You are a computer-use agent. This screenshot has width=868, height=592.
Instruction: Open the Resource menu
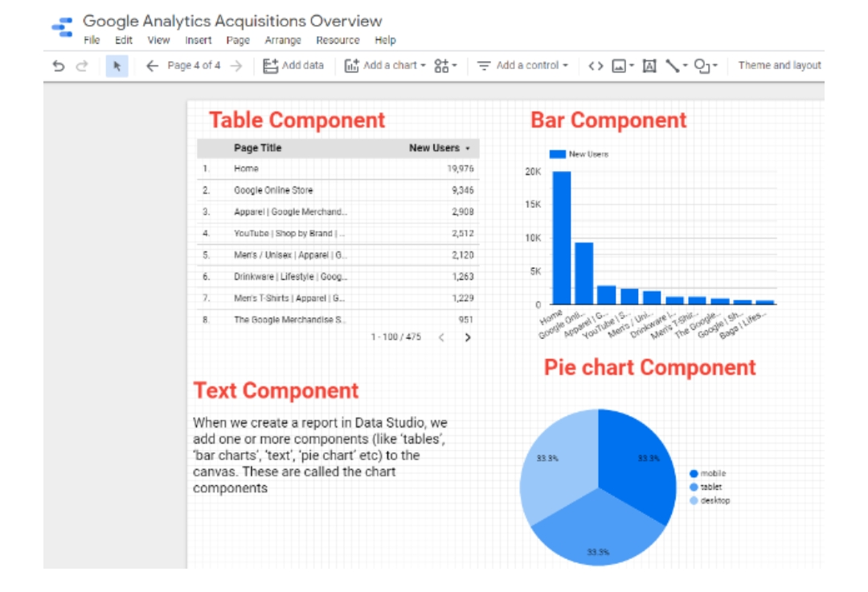pyautogui.click(x=338, y=40)
